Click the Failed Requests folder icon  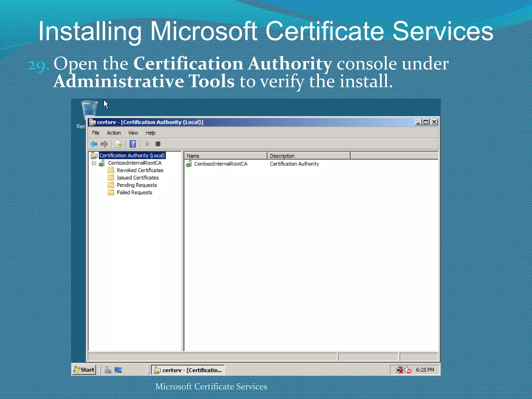111,192
